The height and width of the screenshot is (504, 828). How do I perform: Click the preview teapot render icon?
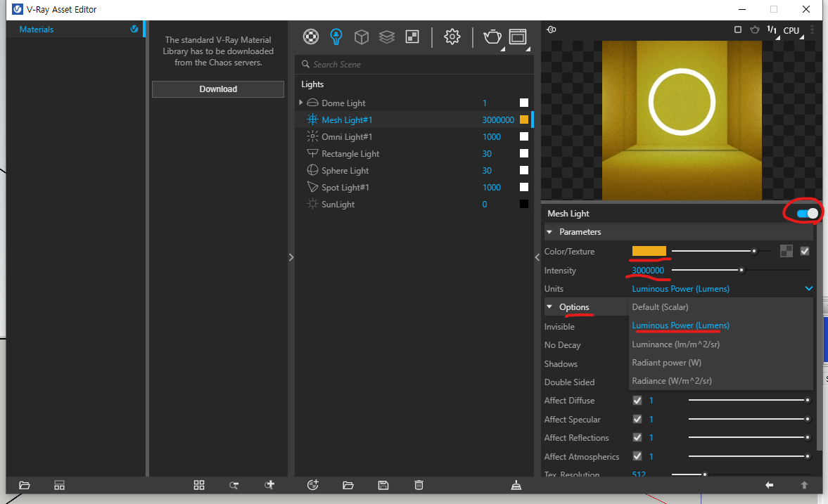point(755,30)
